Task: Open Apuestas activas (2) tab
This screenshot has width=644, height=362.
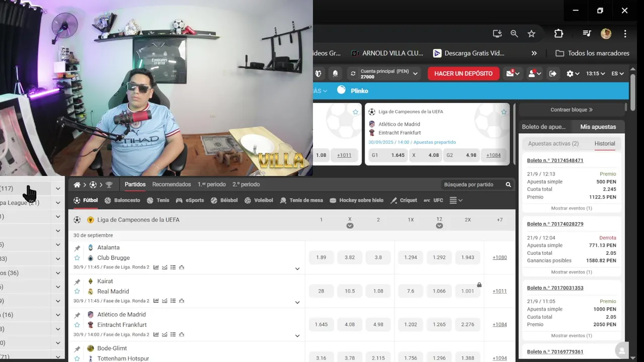Action: 553,143
